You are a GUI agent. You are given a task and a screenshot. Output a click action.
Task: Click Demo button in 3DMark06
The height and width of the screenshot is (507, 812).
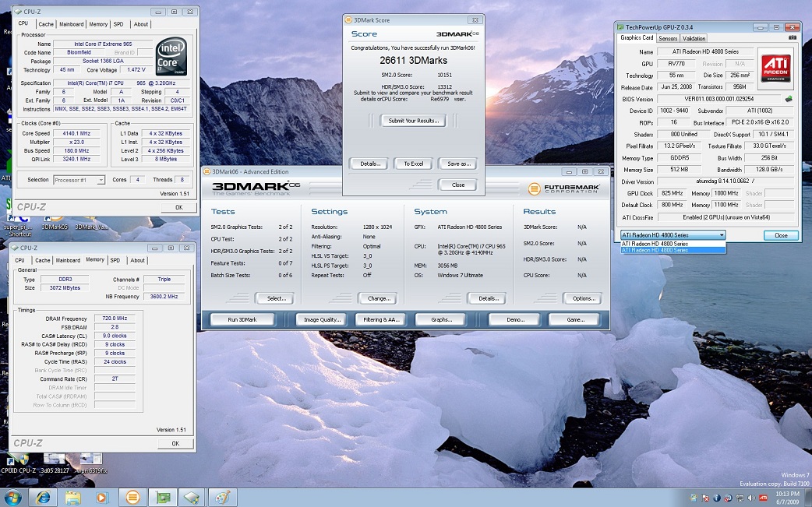coord(515,319)
